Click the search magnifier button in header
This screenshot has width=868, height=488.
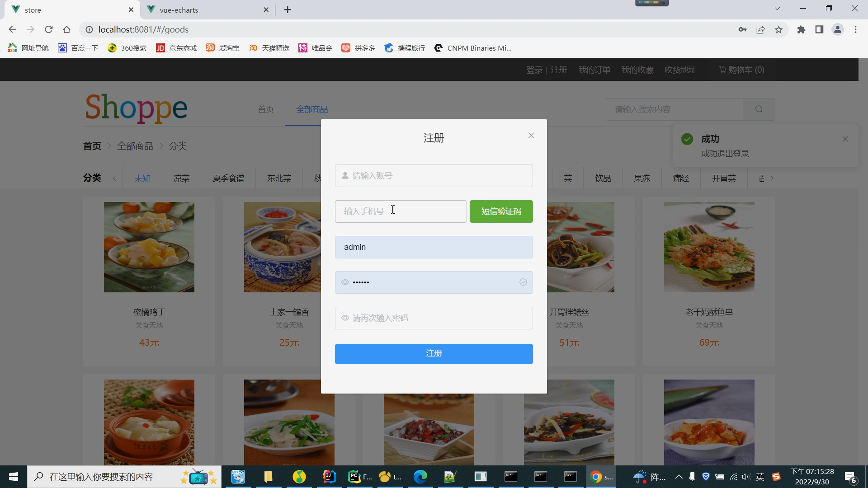(759, 109)
